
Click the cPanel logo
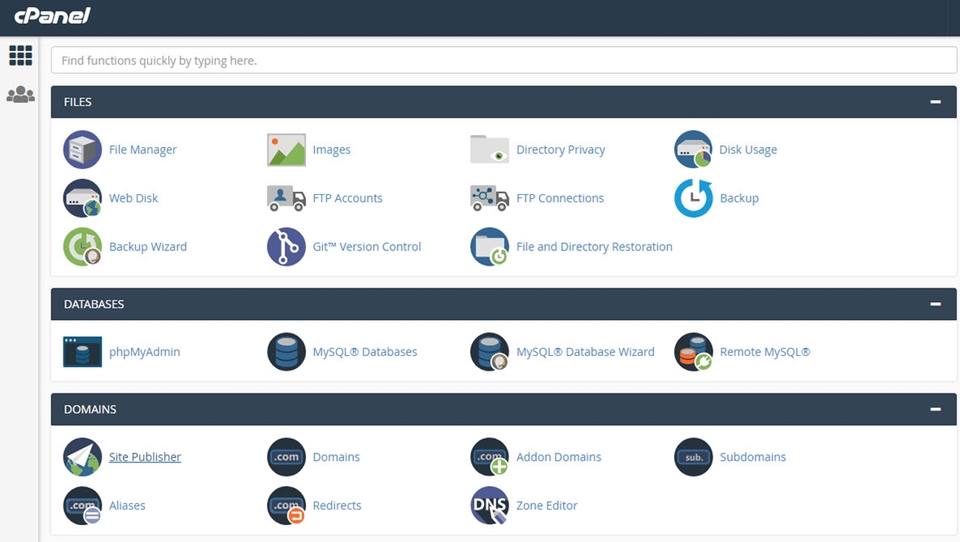pos(52,15)
